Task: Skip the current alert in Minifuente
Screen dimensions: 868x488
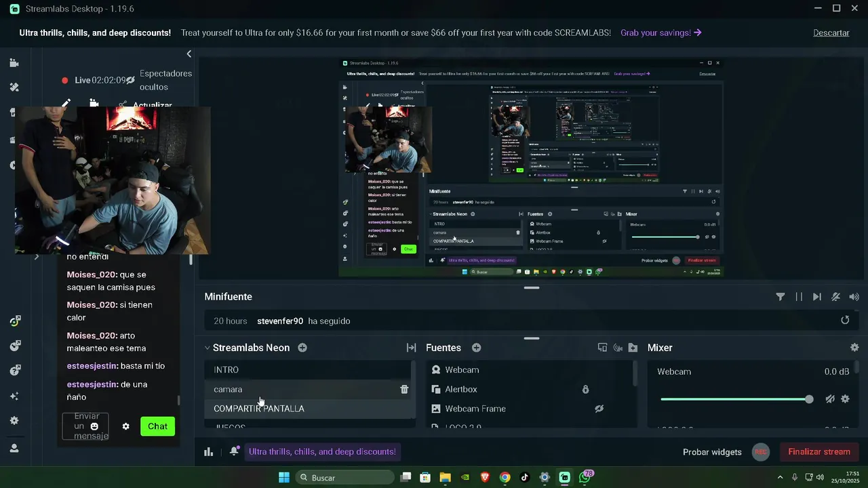Action: 817,297
